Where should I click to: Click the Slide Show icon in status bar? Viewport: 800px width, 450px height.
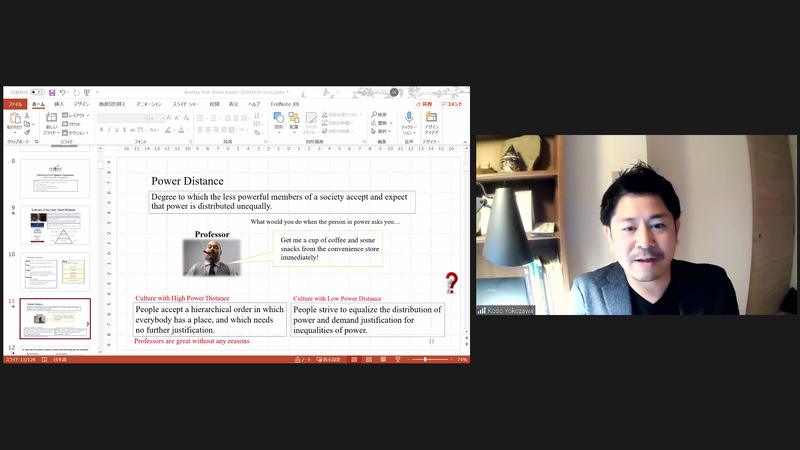(397, 360)
